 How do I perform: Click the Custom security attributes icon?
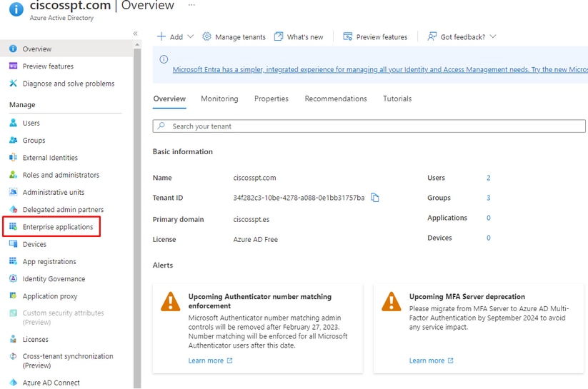(13, 313)
